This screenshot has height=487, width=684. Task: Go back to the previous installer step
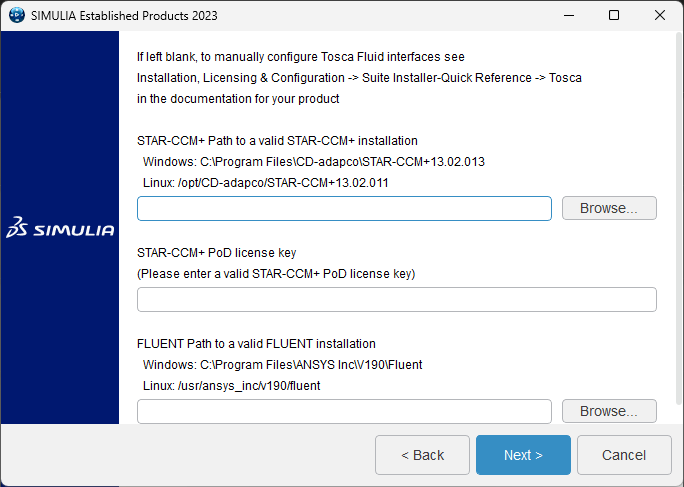422,455
